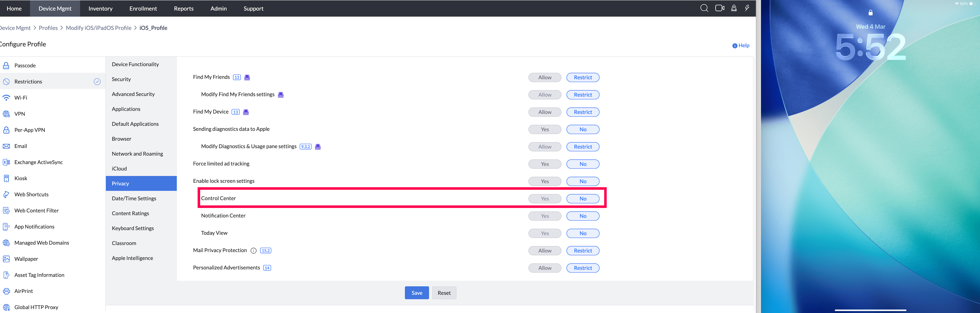Set Control Center to Yes
Viewport: 980px width, 313px height.
544,199
